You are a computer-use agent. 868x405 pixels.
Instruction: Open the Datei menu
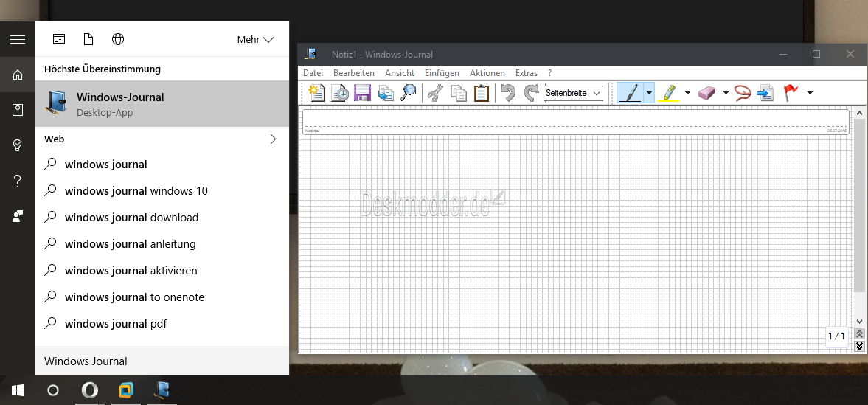(313, 72)
